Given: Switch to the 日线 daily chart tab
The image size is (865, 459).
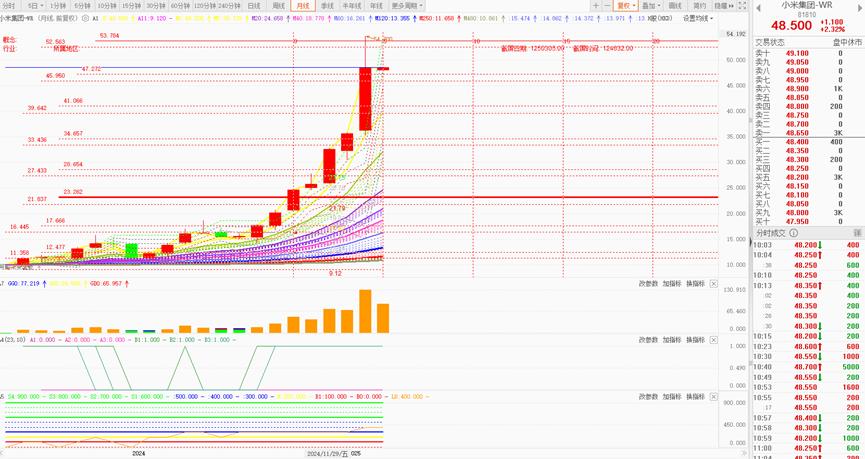Looking at the screenshot, I should pos(254,5).
